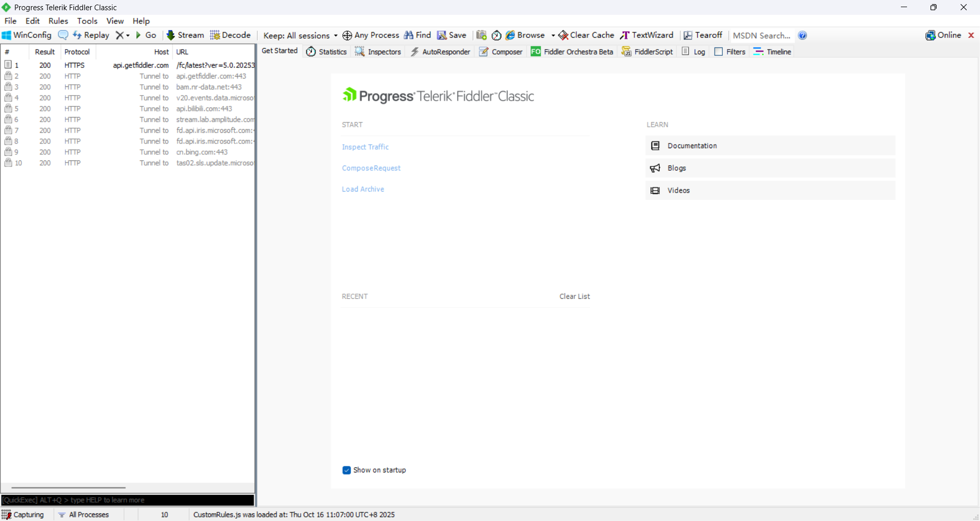
Task: Open the TextWizard tool
Action: click(647, 35)
